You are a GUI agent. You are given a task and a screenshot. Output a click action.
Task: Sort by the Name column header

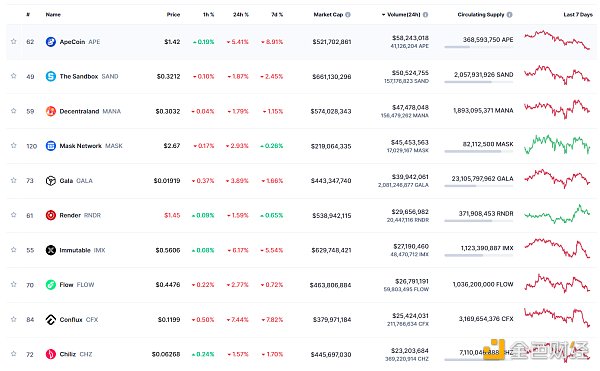click(x=53, y=15)
